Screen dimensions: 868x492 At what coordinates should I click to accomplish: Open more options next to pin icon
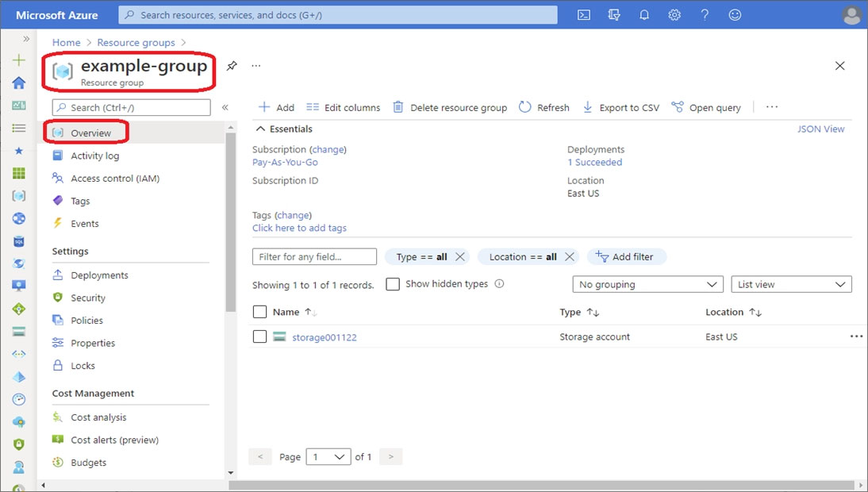255,66
